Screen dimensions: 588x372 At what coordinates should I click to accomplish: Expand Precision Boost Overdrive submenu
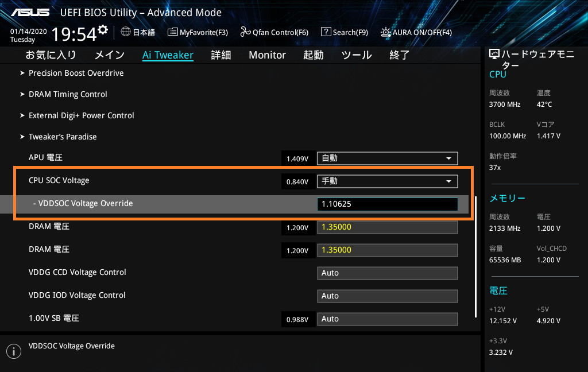(x=76, y=73)
